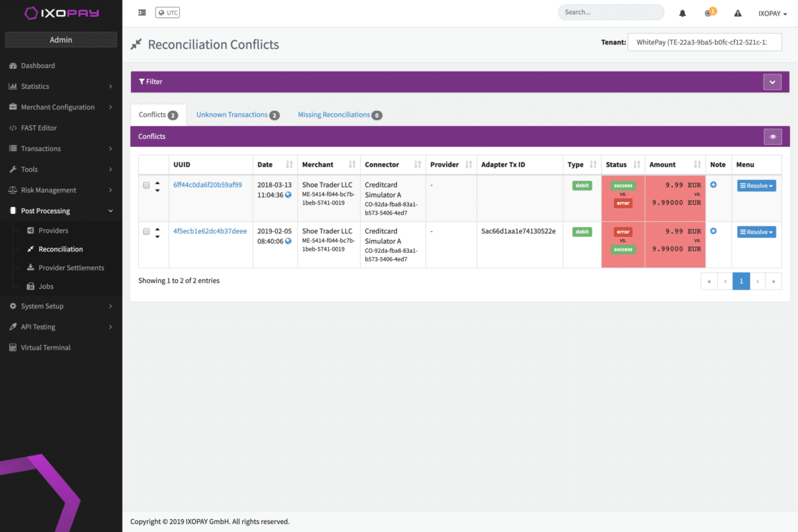
Task: Open the Missing Reconciliations tab
Action: [x=335, y=115]
